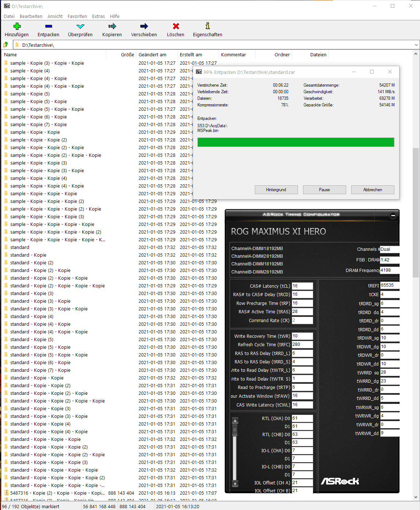The width and height of the screenshot is (420, 510).
Task: Click the Abbrechen button
Action: (372, 190)
